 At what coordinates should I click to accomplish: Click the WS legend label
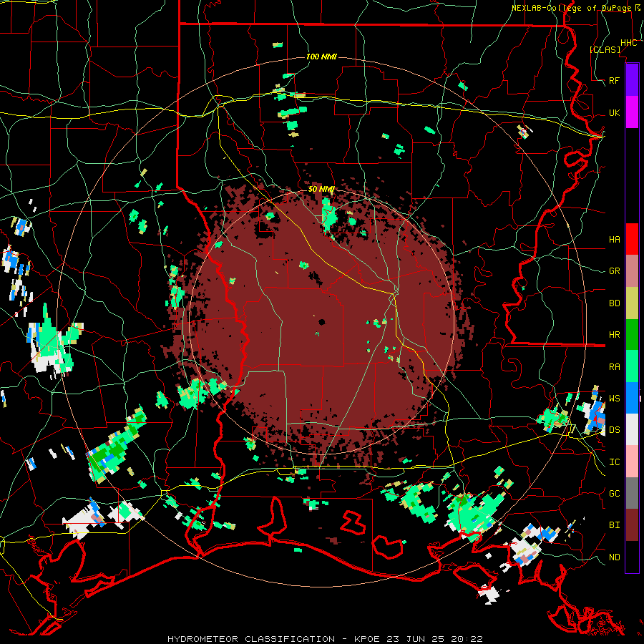615,399
